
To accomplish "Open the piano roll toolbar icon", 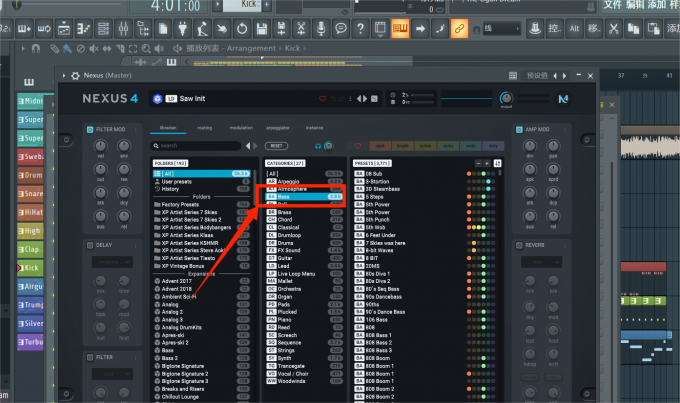I will pos(84,29).
